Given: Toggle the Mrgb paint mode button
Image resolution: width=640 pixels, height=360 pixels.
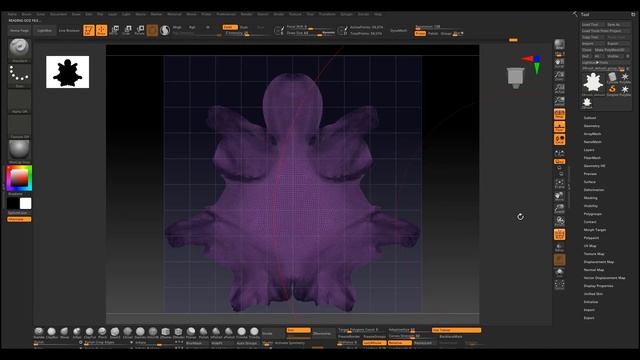Looking at the screenshot, I should pyautogui.click(x=177, y=27).
